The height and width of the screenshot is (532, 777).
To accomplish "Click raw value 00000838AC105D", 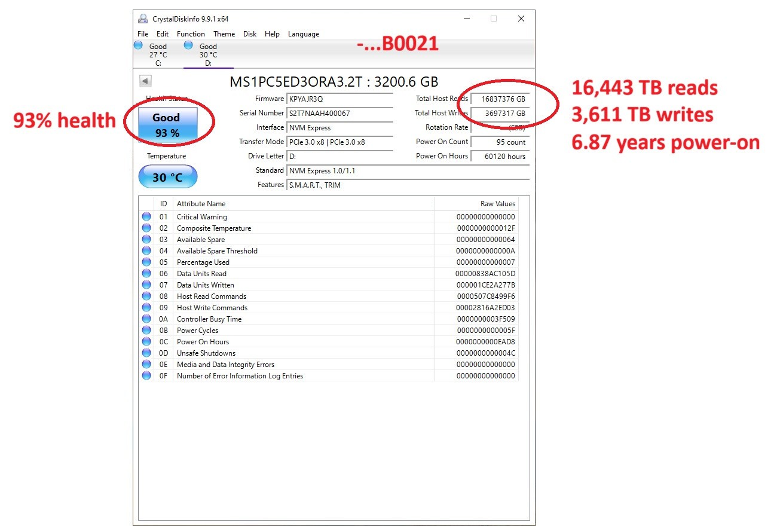I will (485, 274).
